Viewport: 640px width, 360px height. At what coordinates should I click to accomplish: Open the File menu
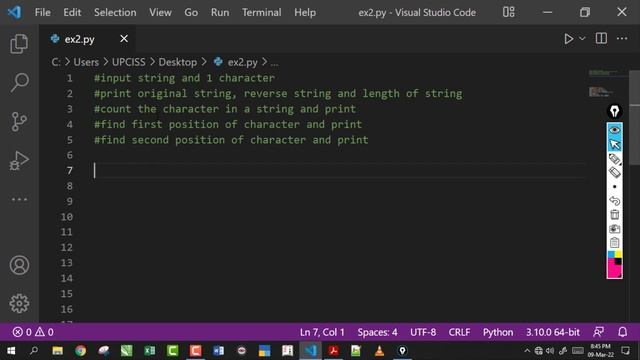coord(43,13)
